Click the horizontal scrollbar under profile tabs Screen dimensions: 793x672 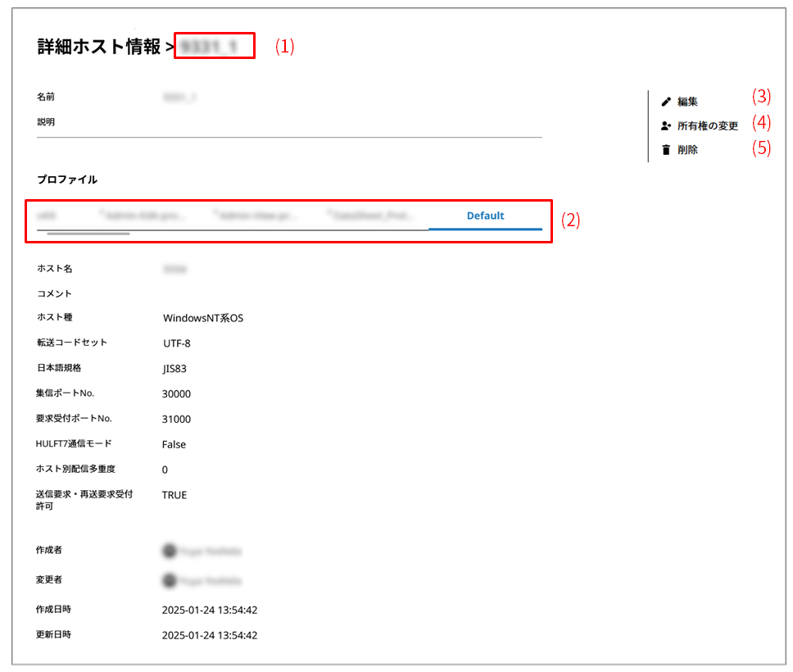pos(88,234)
